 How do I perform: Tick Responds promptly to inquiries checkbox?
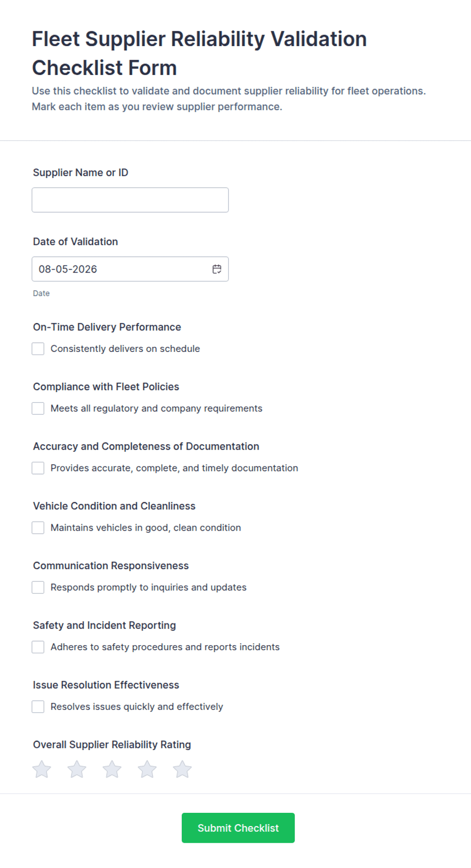click(38, 587)
